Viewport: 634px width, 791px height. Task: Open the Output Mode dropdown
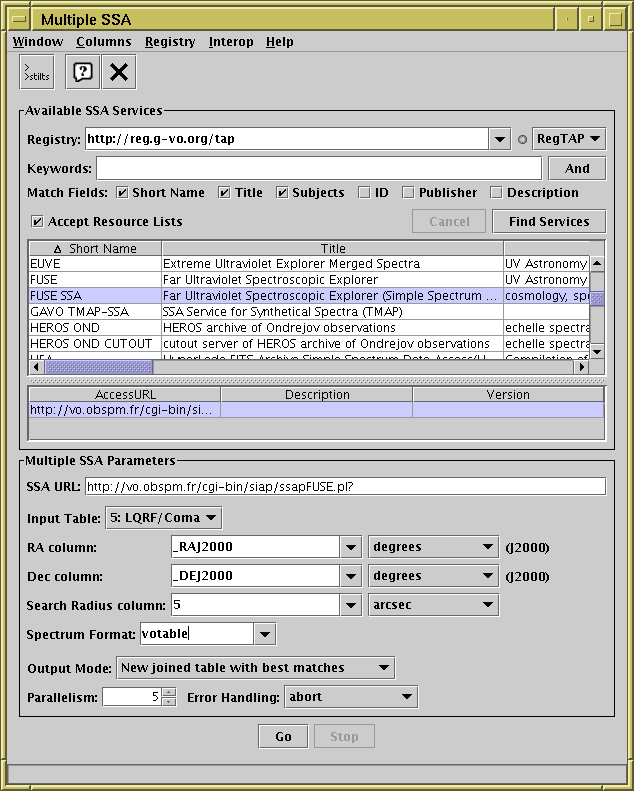click(x=256, y=667)
